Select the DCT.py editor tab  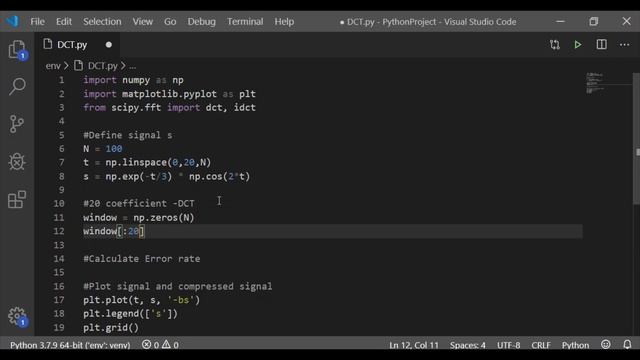tap(78, 44)
